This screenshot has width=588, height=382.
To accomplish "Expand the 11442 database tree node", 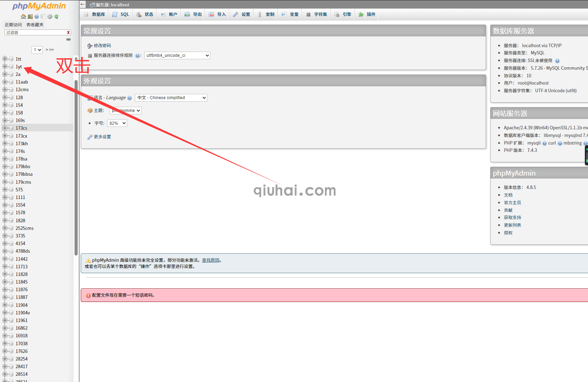I will tap(5, 259).
